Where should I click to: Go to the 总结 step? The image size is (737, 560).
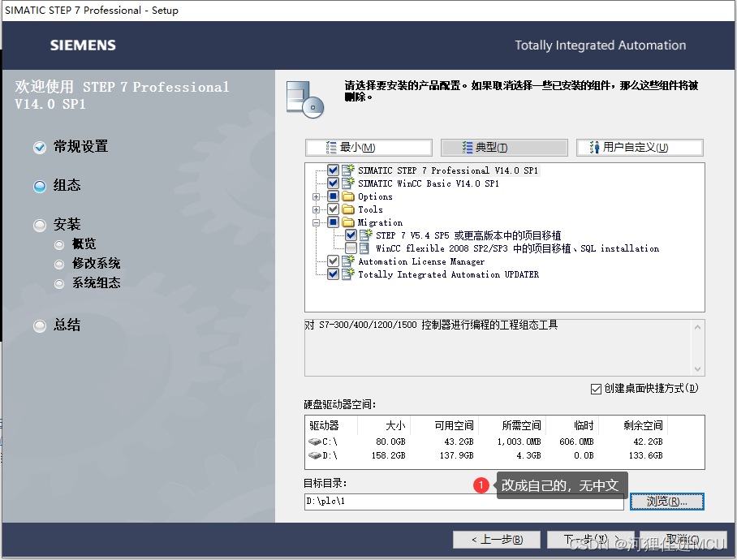[x=67, y=325]
